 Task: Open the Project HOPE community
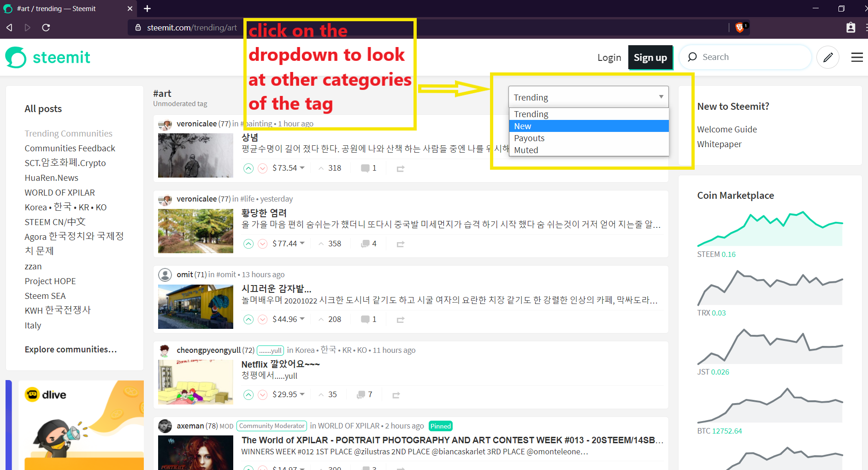(x=50, y=281)
